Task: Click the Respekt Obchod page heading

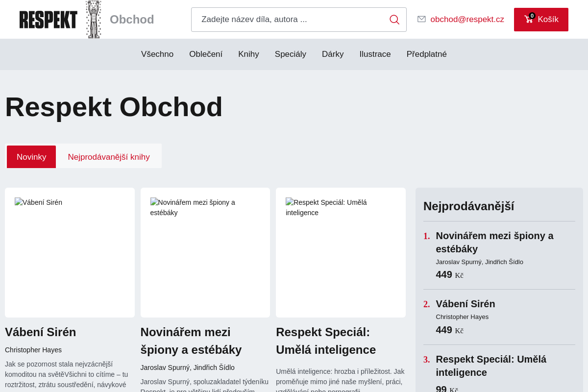Action: tap(114, 107)
